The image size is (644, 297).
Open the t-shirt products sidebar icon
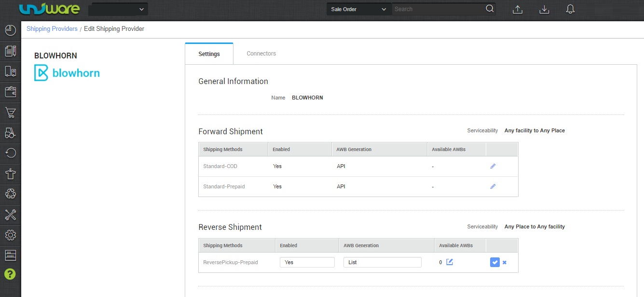tap(10, 174)
